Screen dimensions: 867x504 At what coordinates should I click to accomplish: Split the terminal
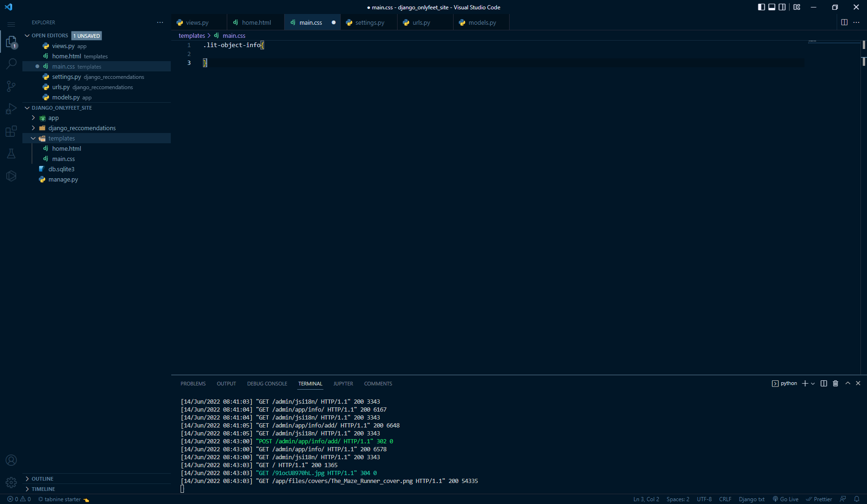pyautogui.click(x=824, y=383)
